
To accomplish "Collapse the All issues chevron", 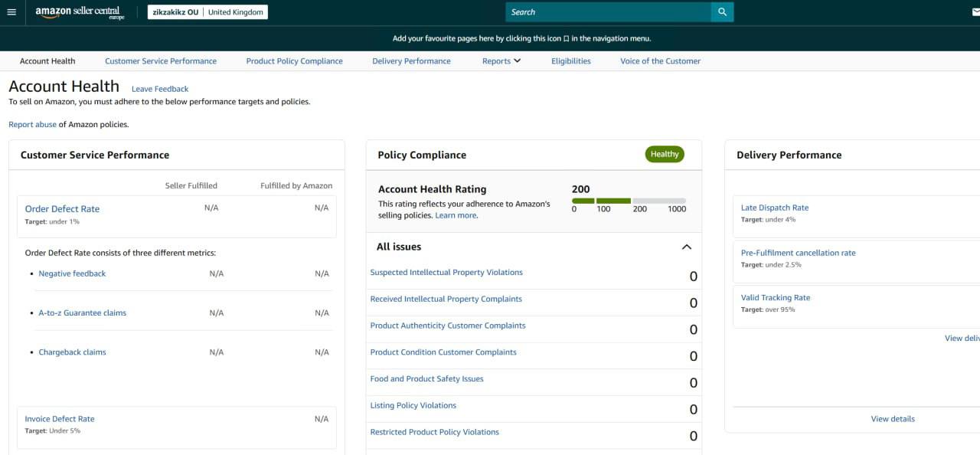I will pos(686,247).
